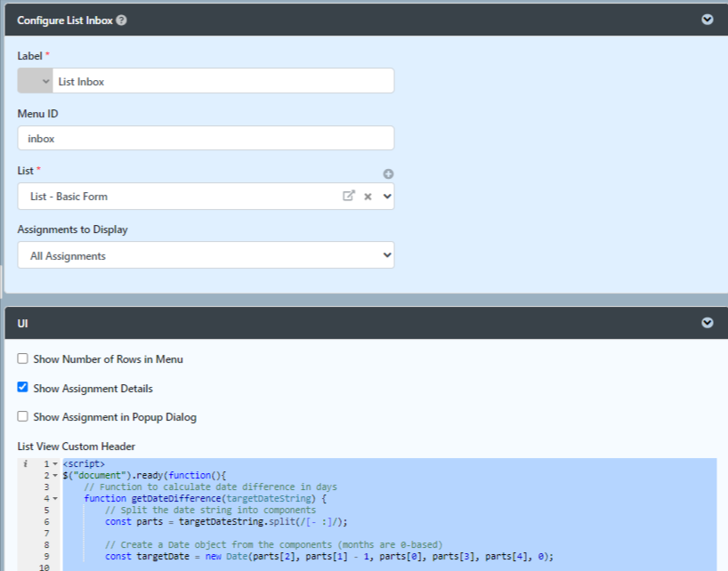
Task: Open the label icon picker dropdown
Action: coord(36,81)
